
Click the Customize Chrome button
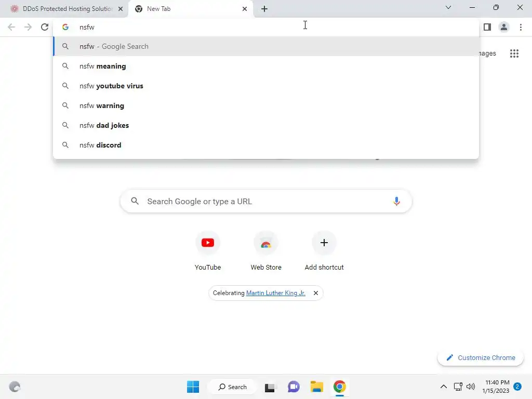click(481, 357)
